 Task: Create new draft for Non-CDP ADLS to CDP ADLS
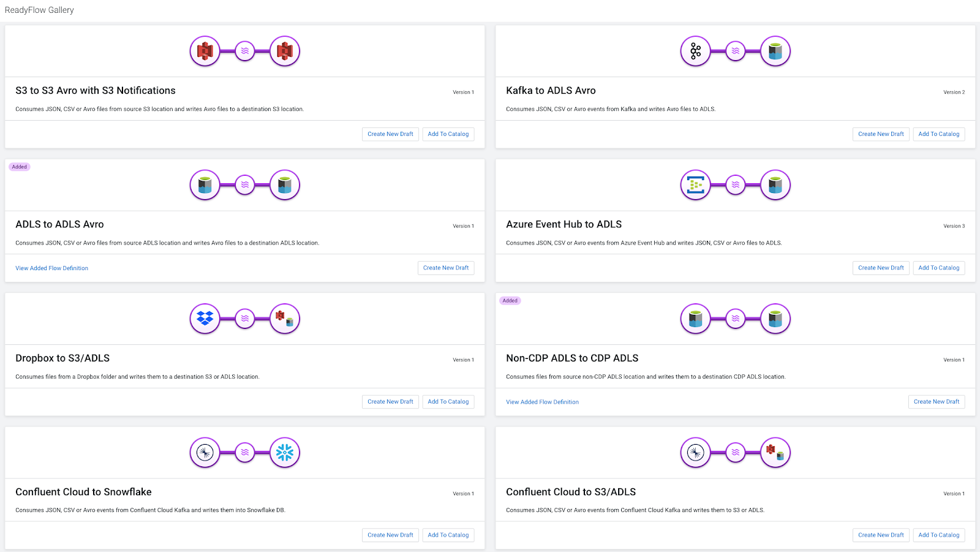(937, 402)
